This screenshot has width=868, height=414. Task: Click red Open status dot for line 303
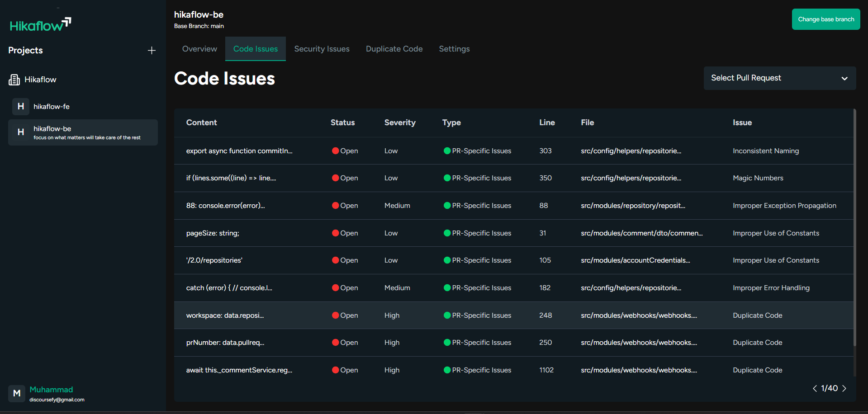tap(335, 151)
